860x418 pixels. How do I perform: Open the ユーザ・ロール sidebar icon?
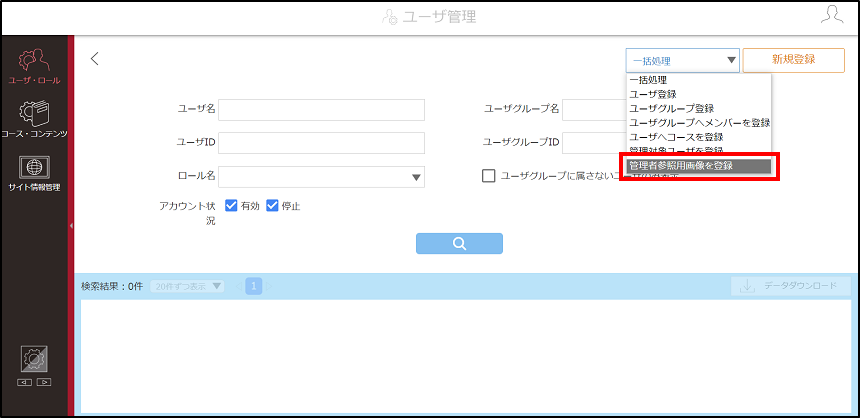[34, 66]
